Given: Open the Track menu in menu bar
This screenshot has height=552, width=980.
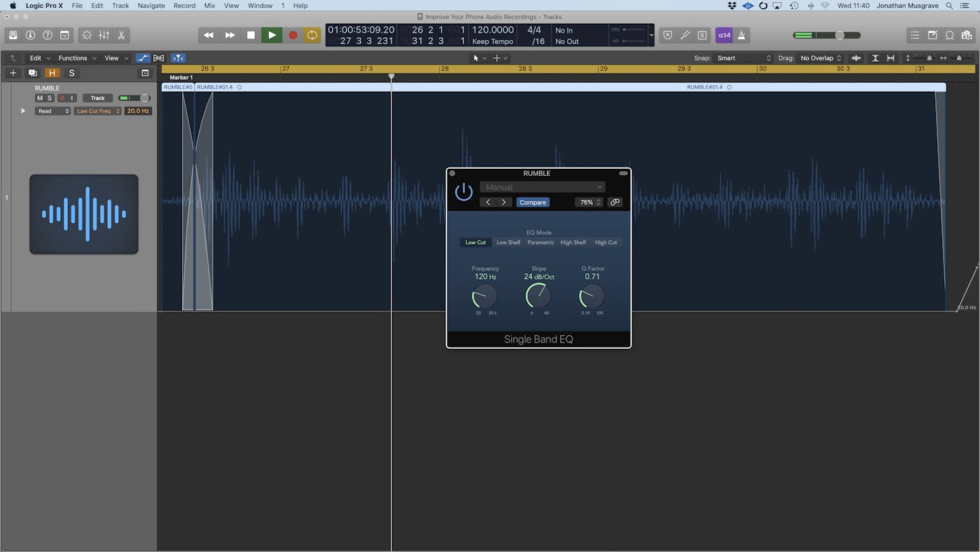Looking at the screenshot, I should point(120,6).
